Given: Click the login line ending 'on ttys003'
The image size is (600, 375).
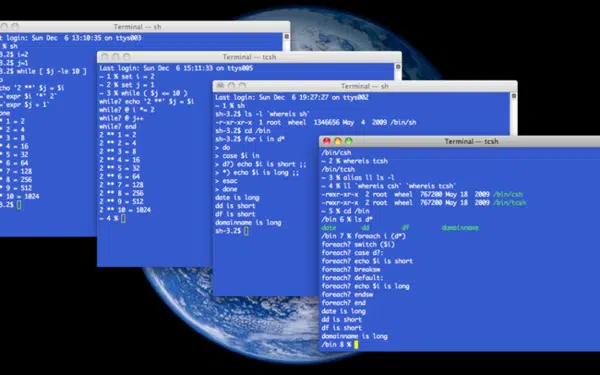Looking at the screenshot, I should coord(71,38).
